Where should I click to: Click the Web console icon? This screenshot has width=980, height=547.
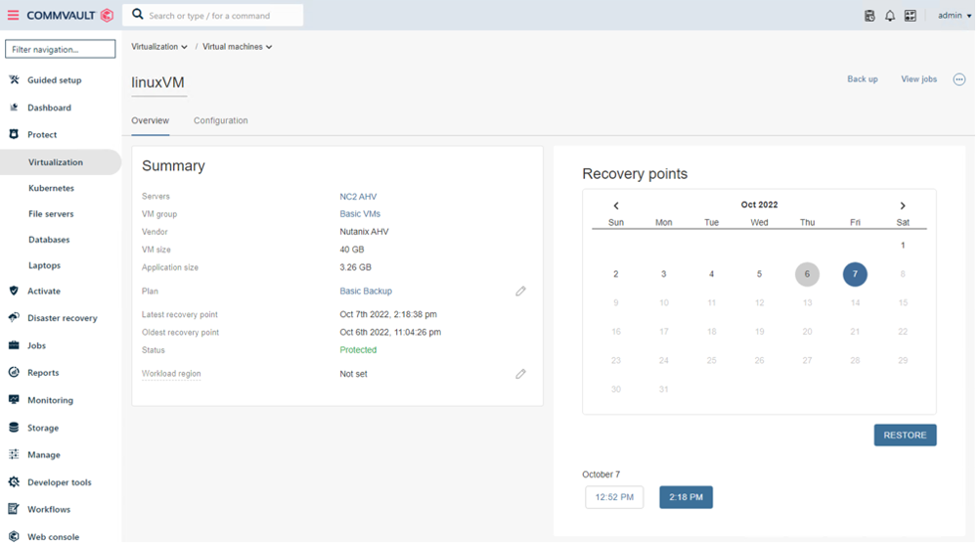pos(14,536)
